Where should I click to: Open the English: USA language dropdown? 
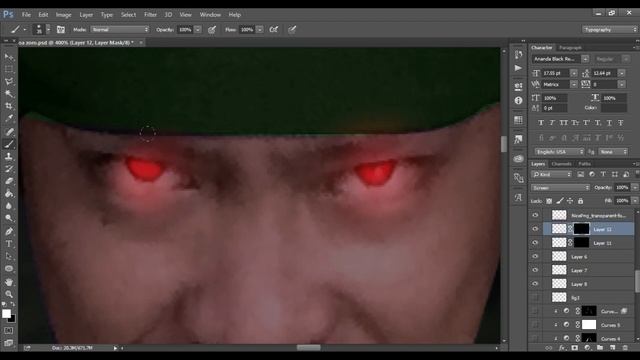pyautogui.click(x=559, y=152)
